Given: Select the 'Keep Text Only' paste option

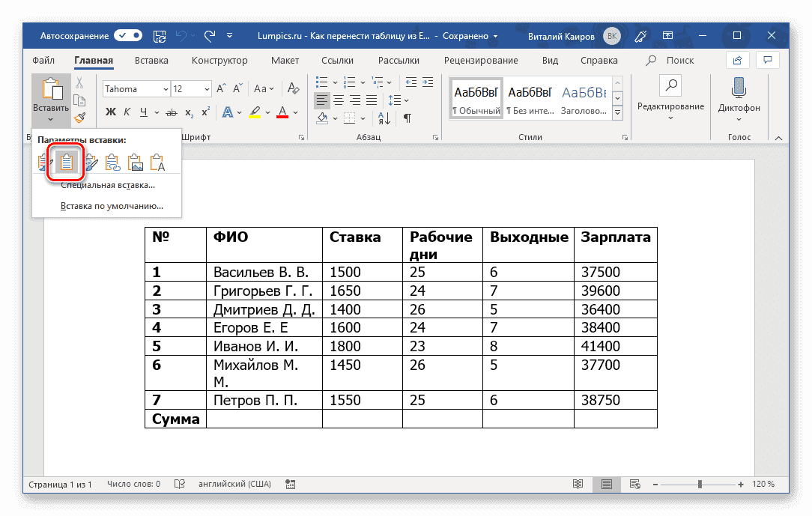Looking at the screenshot, I should pos(159,162).
